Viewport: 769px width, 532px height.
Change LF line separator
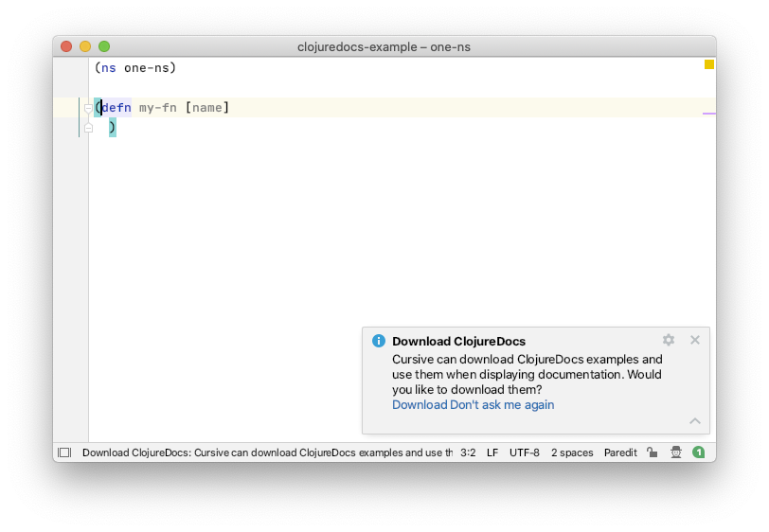[492, 452]
